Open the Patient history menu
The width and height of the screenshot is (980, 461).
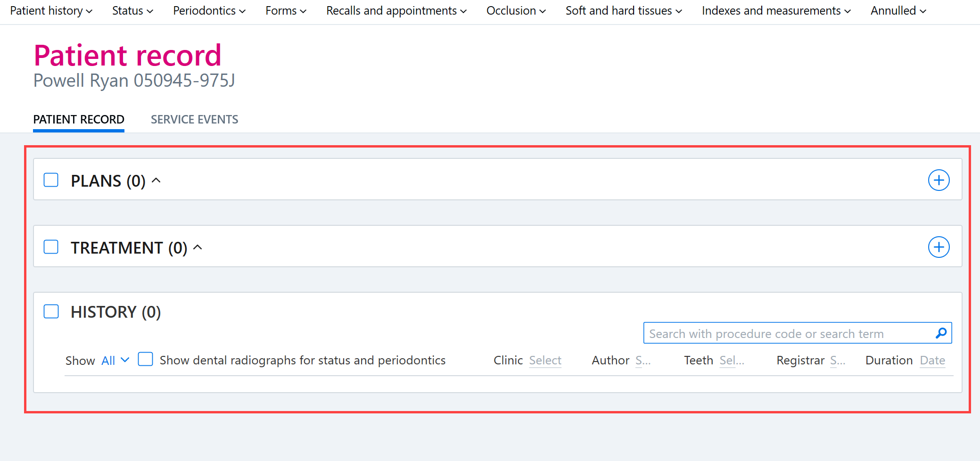[51, 11]
